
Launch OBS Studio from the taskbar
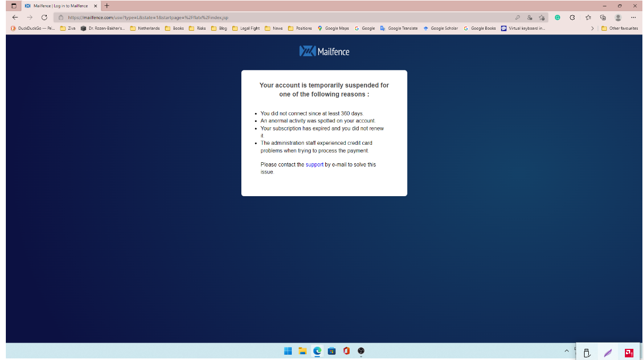click(x=361, y=351)
